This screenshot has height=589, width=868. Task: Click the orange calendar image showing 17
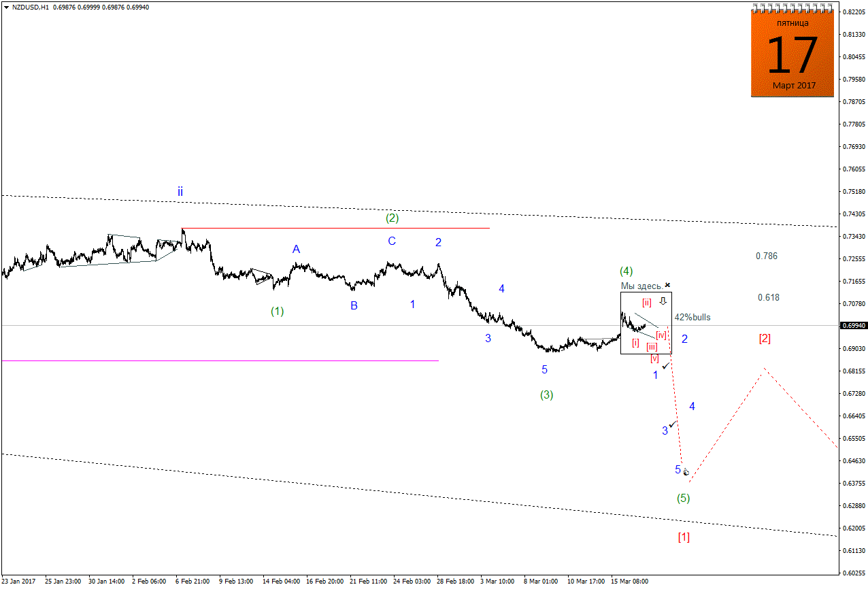point(792,51)
